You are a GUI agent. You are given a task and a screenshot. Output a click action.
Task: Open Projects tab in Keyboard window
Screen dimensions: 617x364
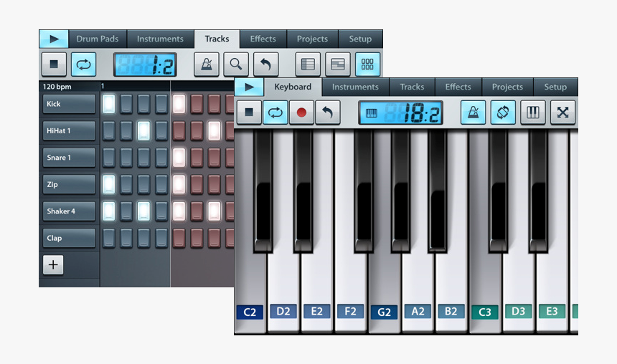pyautogui.click(x=508, y=87)
